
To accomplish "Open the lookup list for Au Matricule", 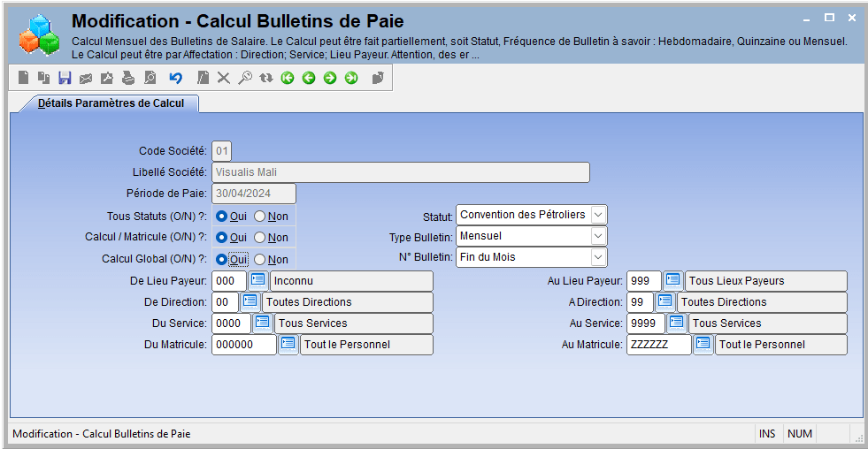I will (x=703, y=345).
